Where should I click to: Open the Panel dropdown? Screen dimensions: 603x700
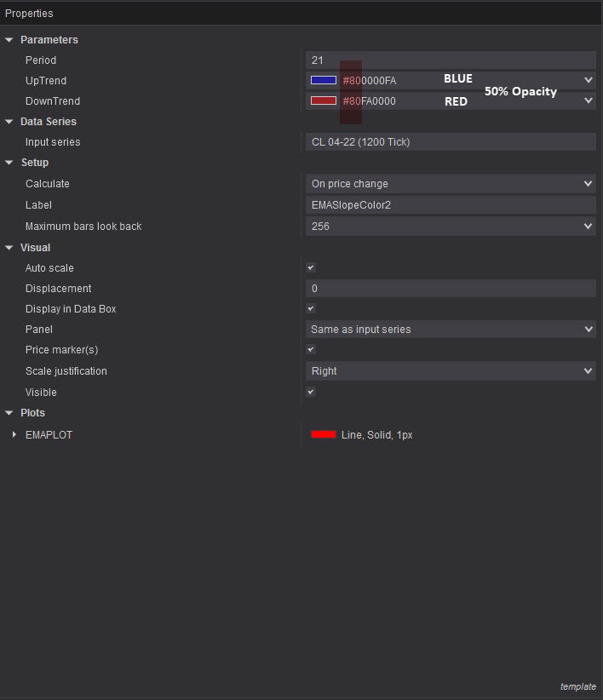pyautogui.click(x=451, y=330)
